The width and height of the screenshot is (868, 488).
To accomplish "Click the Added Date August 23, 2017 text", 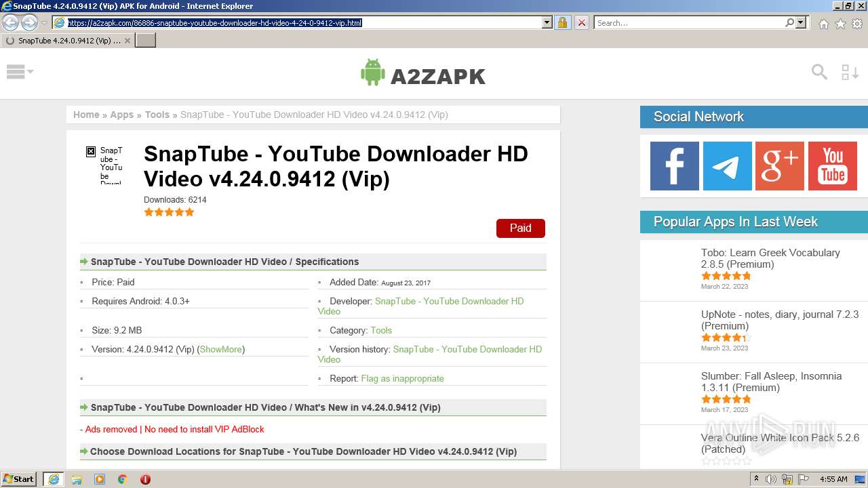I will 380,282.
